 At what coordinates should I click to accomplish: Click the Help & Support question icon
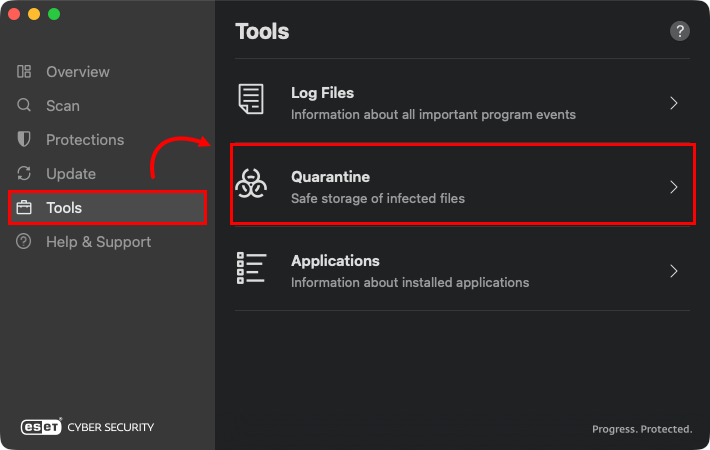(x=25, y=242)
